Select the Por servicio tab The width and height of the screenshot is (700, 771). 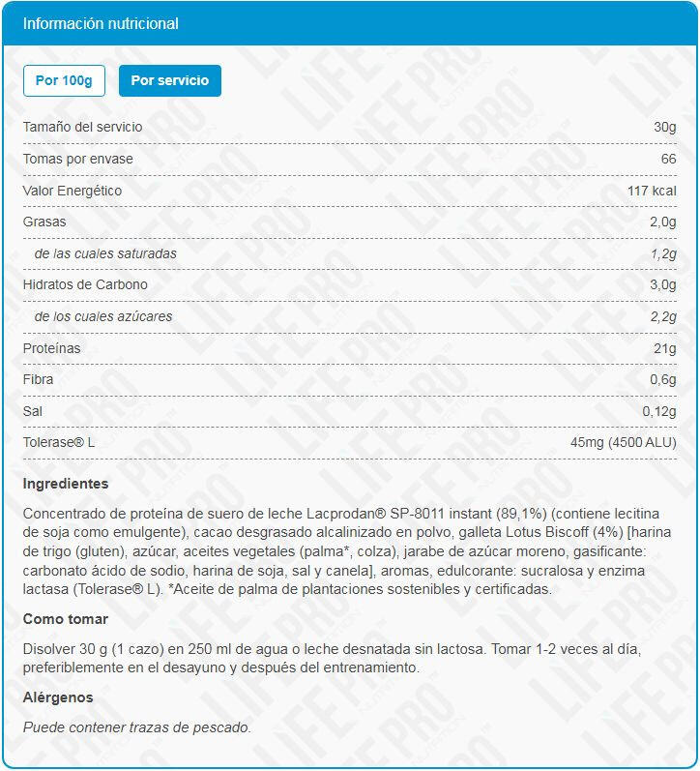pos(169,80)
